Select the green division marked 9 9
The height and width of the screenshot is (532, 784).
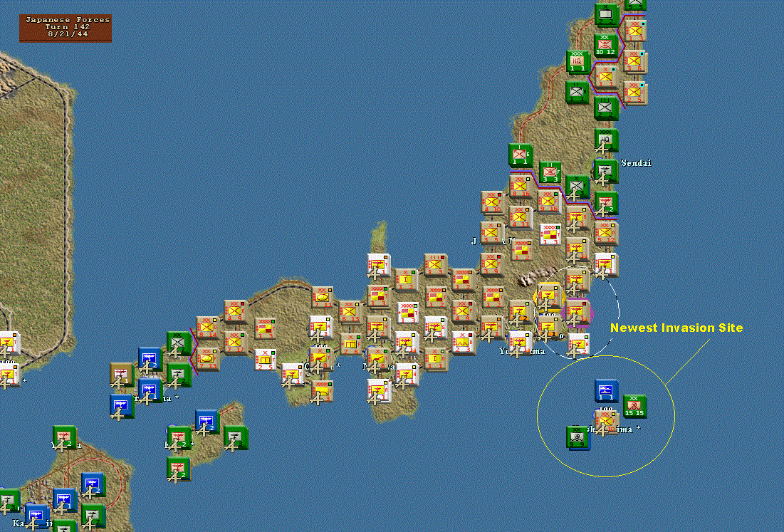pyautogui.click(x=578, y=437)
